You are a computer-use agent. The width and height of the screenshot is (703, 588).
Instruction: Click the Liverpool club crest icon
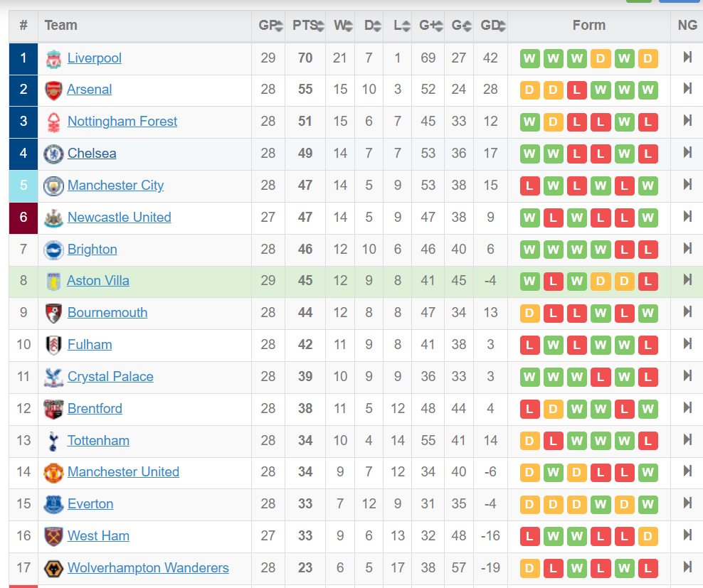click(x=53, y=59)
